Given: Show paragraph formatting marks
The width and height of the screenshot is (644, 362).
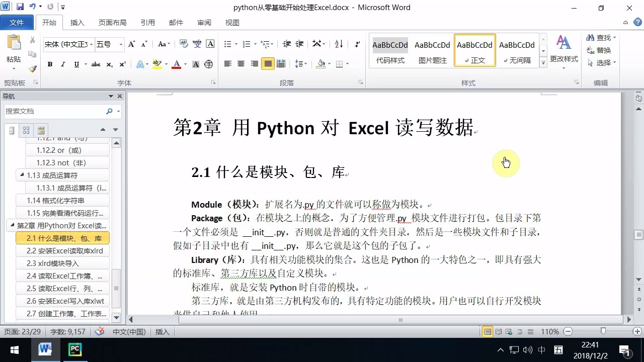Looking at the screenshot, I should click(358, 44).
